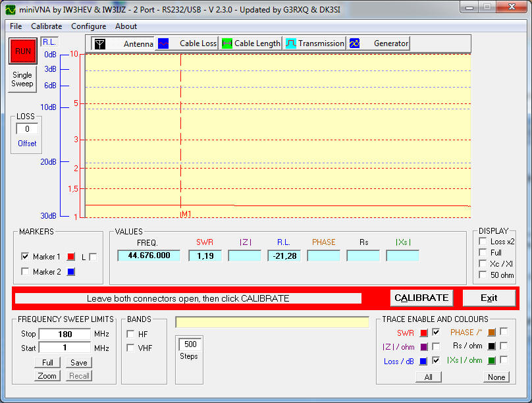Click the Start frequency field showing 1
532x403 pixels.
coord(65,348)
